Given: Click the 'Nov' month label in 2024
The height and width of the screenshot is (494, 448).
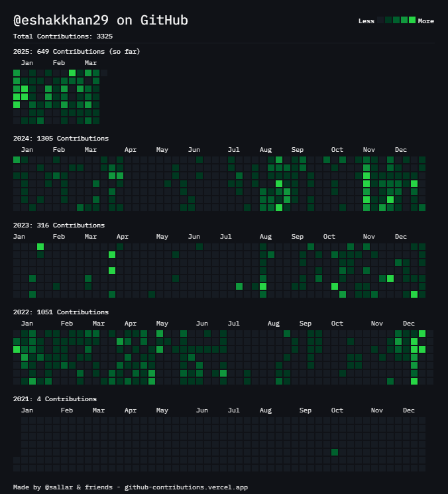Looking at the screenshot, I should tap(369, 150).
